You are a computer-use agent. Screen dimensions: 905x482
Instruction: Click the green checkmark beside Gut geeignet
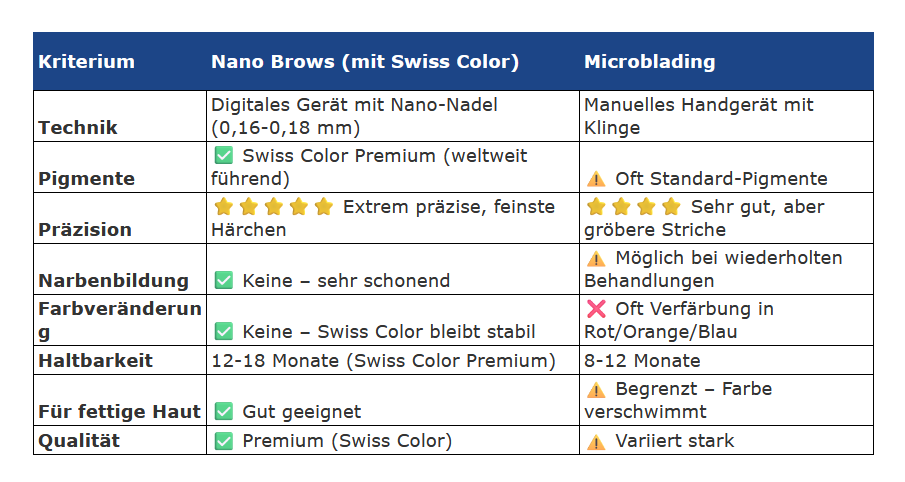pyautogui.click(x=223, y=411)
